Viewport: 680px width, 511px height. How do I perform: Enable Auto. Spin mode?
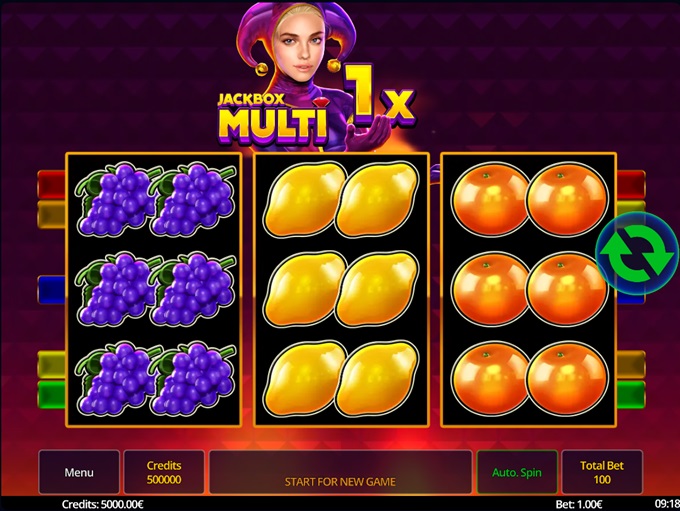coord(517,472)
